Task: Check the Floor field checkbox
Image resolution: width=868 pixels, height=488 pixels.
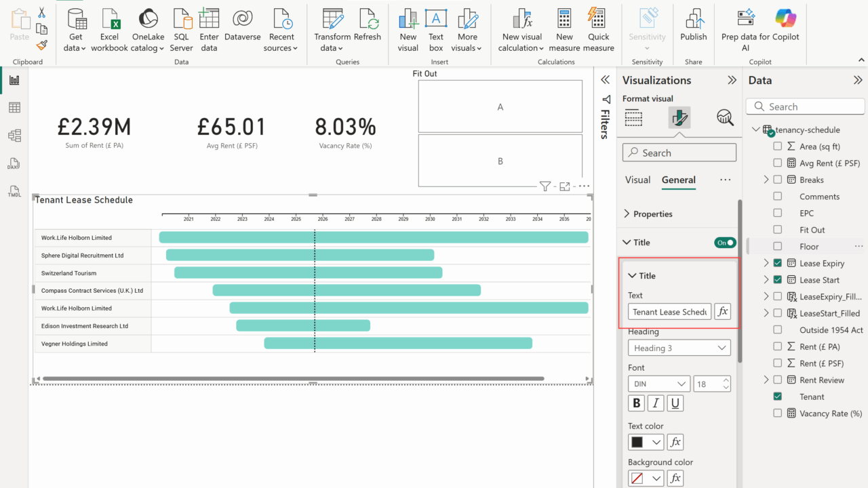Action: (x=778, y=247)
